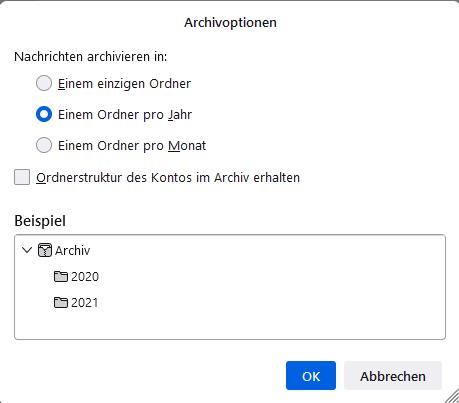
Task: Select the 'Einem Ordner pro Jahr' radio button
Action: point(44,114)
